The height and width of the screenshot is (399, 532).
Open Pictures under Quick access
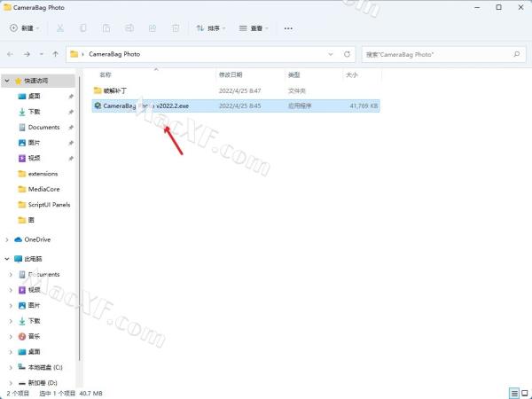click(34, 143)
